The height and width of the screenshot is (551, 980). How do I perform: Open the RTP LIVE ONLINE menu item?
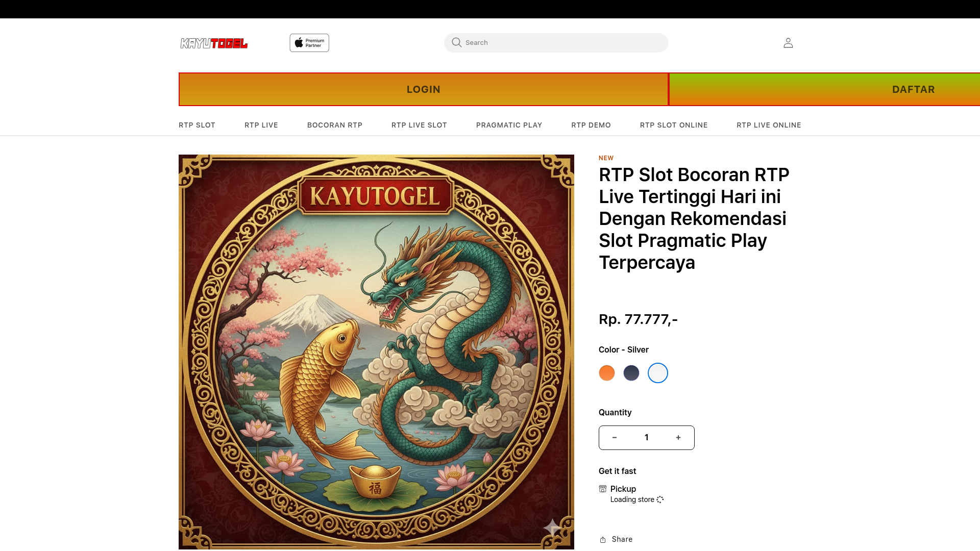pyautogui.click(x=769, y=125)
